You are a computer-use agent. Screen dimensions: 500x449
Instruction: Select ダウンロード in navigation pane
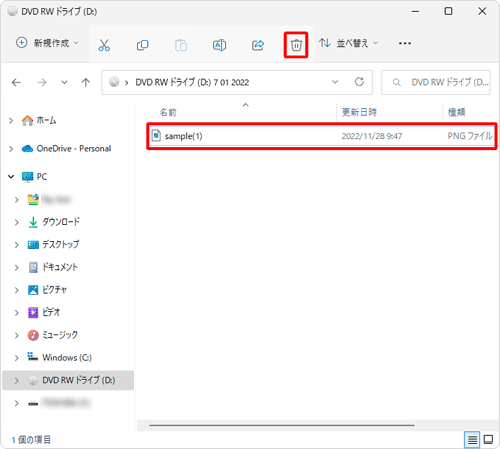[x=61, y=222]
